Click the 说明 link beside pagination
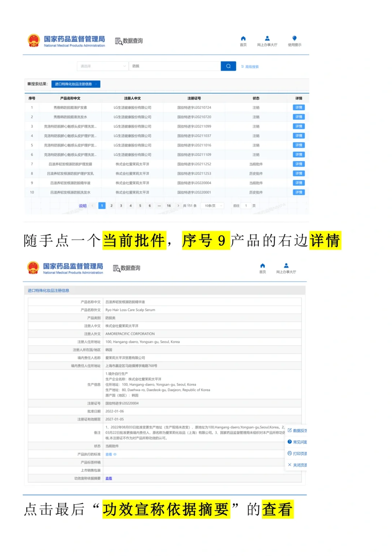The width and height of the screenshot is (392, 556). (83, 206)
